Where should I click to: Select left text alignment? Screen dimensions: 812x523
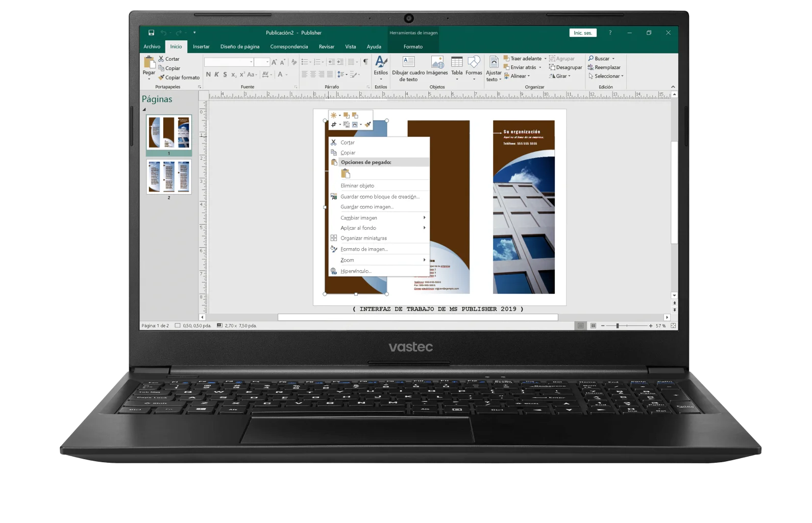coord(304,75)
